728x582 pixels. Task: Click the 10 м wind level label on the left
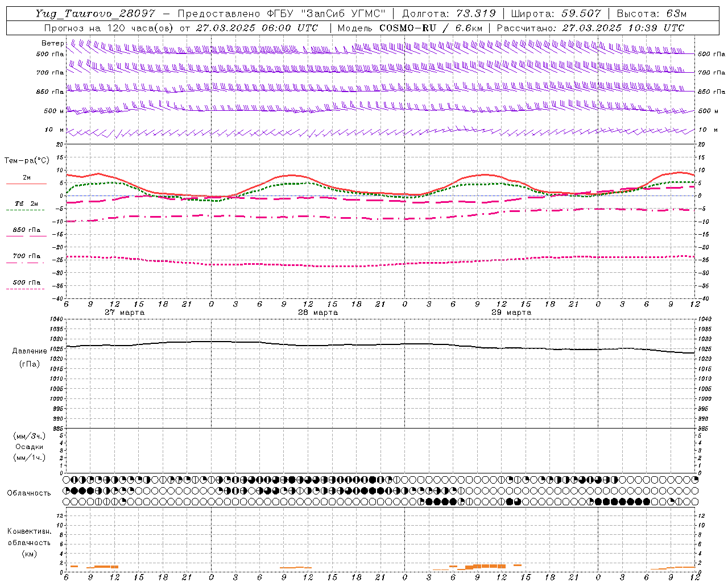pos(53,130)
